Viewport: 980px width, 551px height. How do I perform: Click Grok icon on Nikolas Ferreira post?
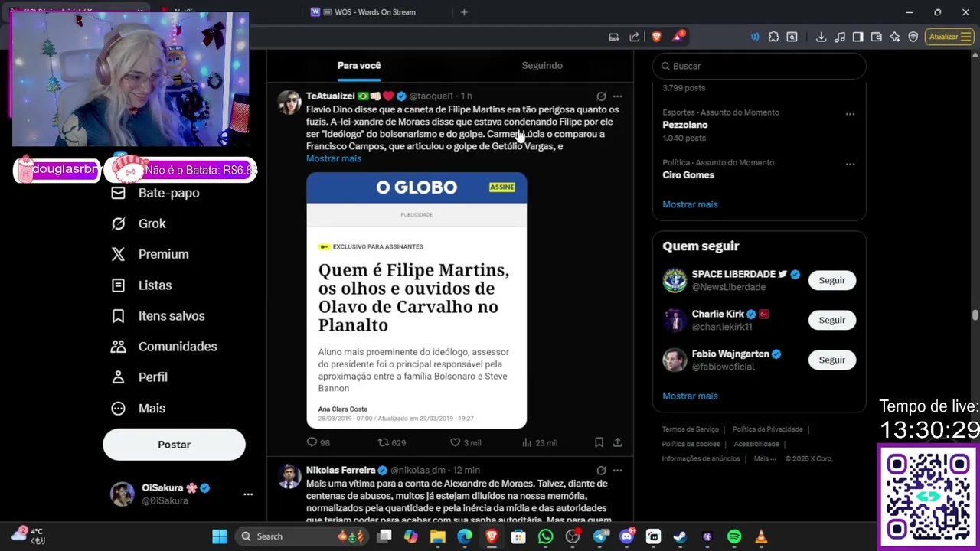click(601, 471)
